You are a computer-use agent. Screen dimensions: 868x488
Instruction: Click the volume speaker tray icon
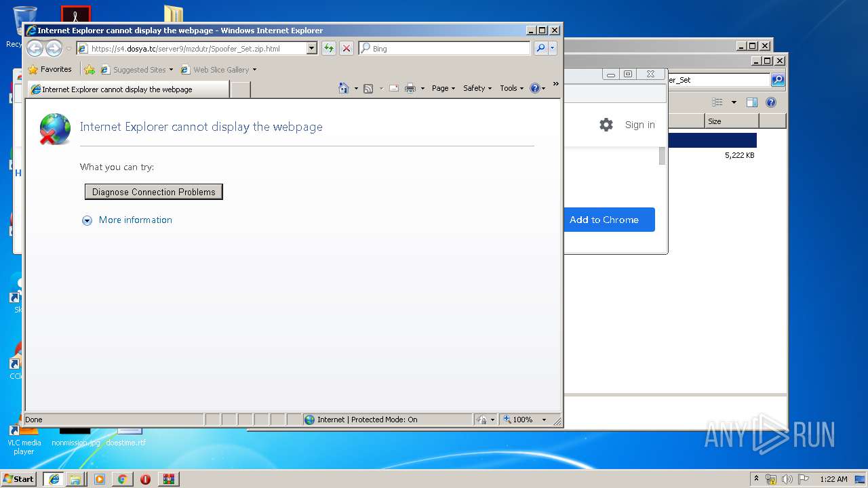[x=787, y=479]
